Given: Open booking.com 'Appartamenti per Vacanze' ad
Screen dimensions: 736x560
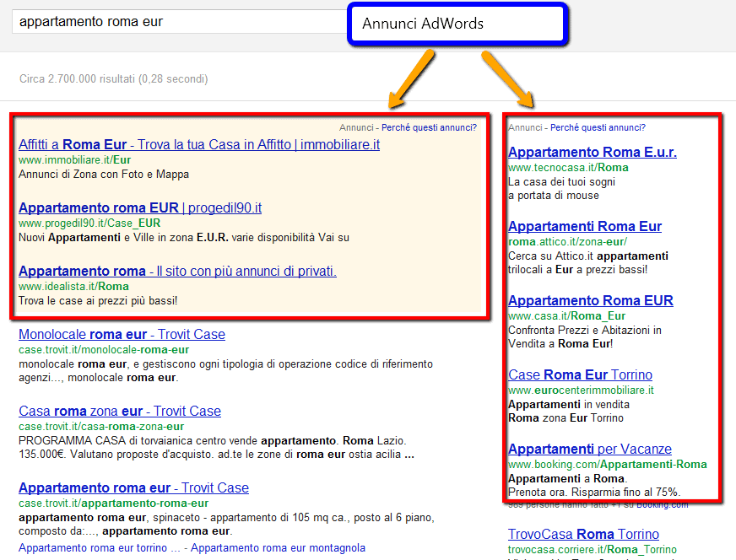Looking at the screenshot, I should coord(589,449).
